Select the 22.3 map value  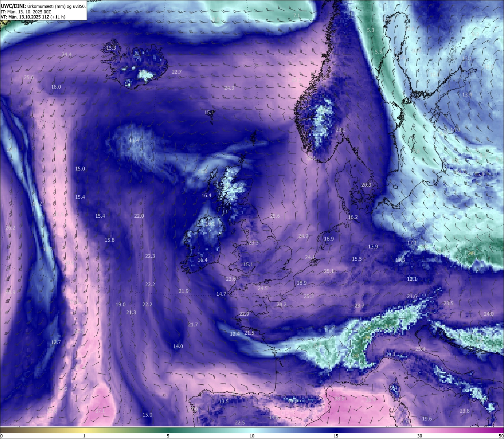(x=150, y=256)
